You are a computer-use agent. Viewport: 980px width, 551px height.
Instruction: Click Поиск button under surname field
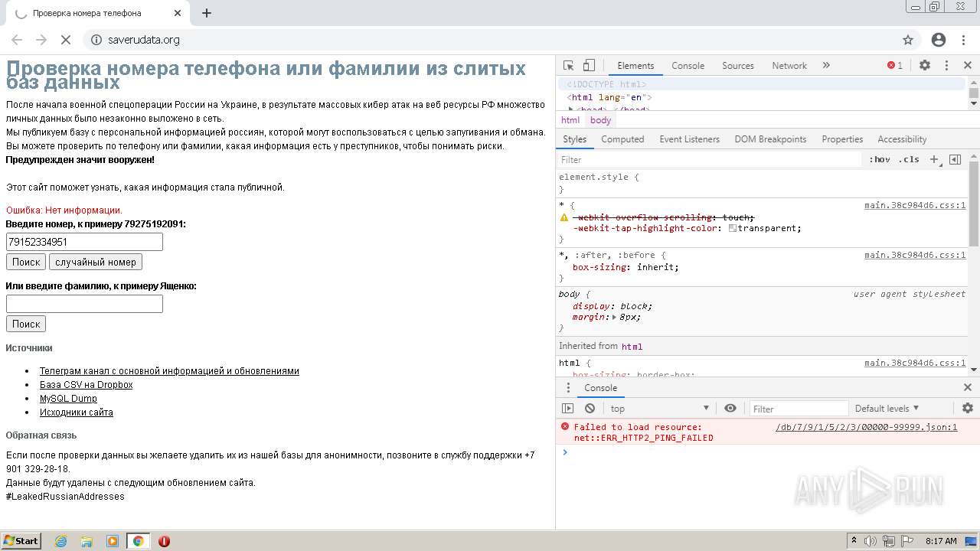point(26,324)
